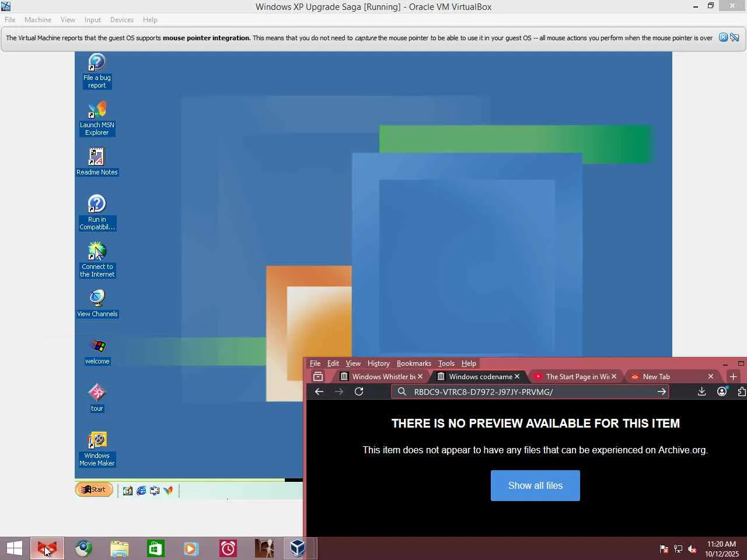This screenshot has height=560, width=747.
Task: Close the Windows codename tab
Action: [517, 377]
